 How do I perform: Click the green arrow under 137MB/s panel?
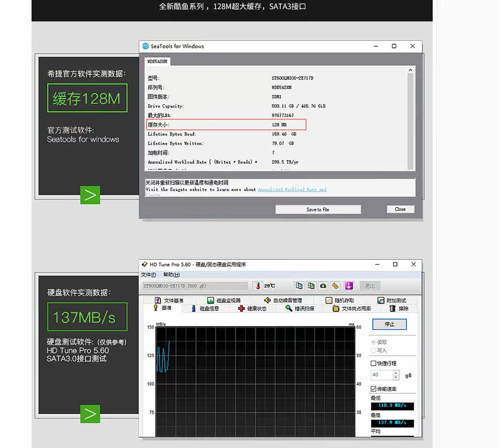pyautogui.click(x=90, y=414)
